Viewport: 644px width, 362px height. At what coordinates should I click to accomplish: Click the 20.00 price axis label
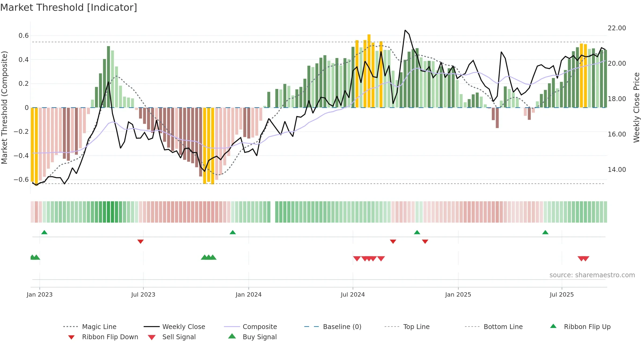pos(617,64)
